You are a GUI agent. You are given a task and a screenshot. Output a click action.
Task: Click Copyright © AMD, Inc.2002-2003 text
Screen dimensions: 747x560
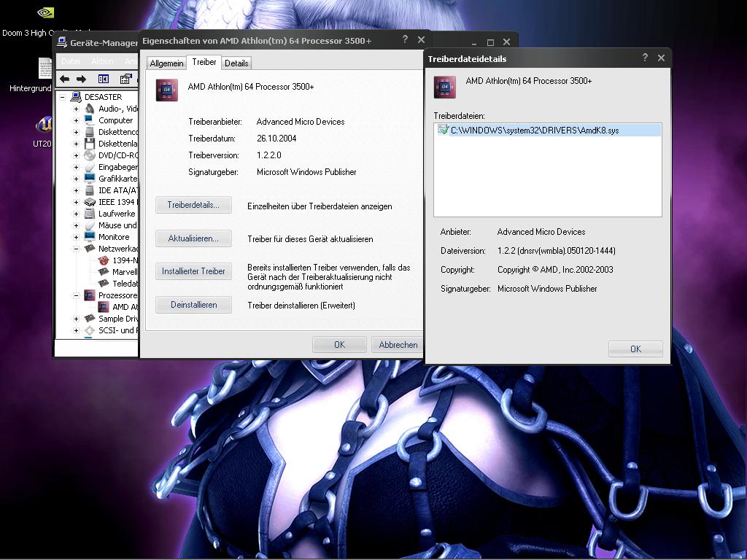(x=555, y=270)
